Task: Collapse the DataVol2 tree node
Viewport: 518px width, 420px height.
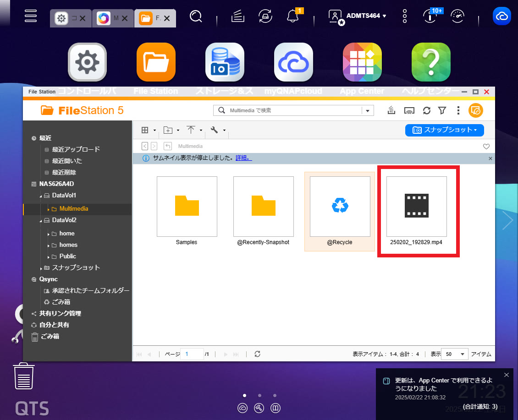Action: (41, 221)
